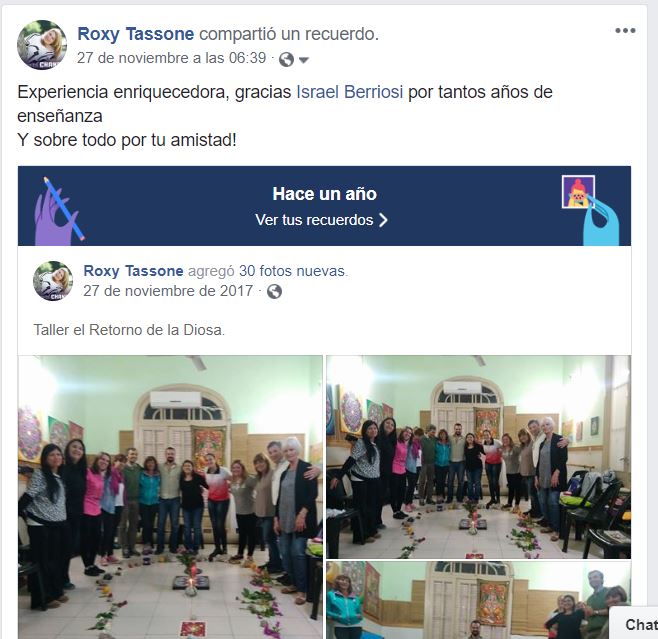
Task: Click the photo frame illustration in banner
Action: pyautogui.click(x=578, y=192)
